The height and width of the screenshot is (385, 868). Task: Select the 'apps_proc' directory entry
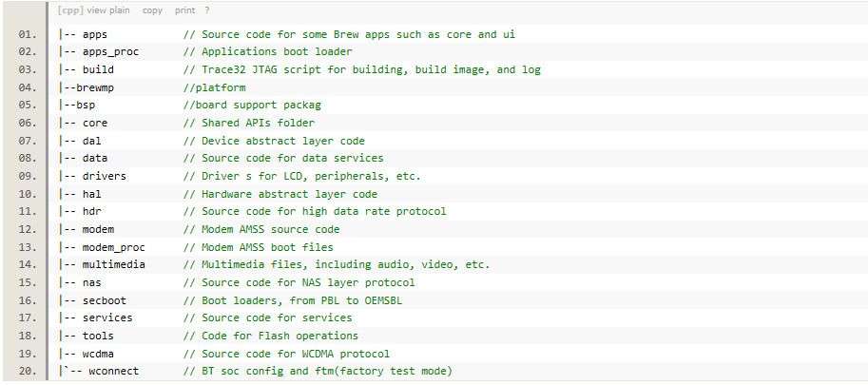110,52
